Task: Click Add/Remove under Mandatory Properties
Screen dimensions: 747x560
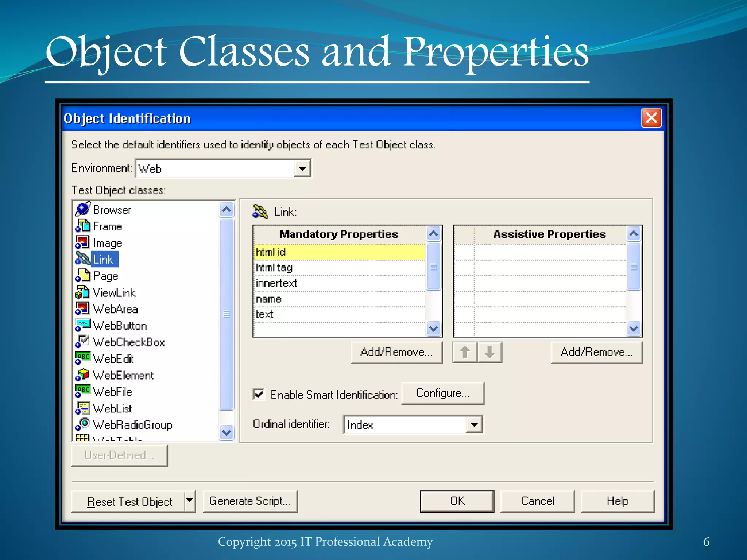Action: 396,352
